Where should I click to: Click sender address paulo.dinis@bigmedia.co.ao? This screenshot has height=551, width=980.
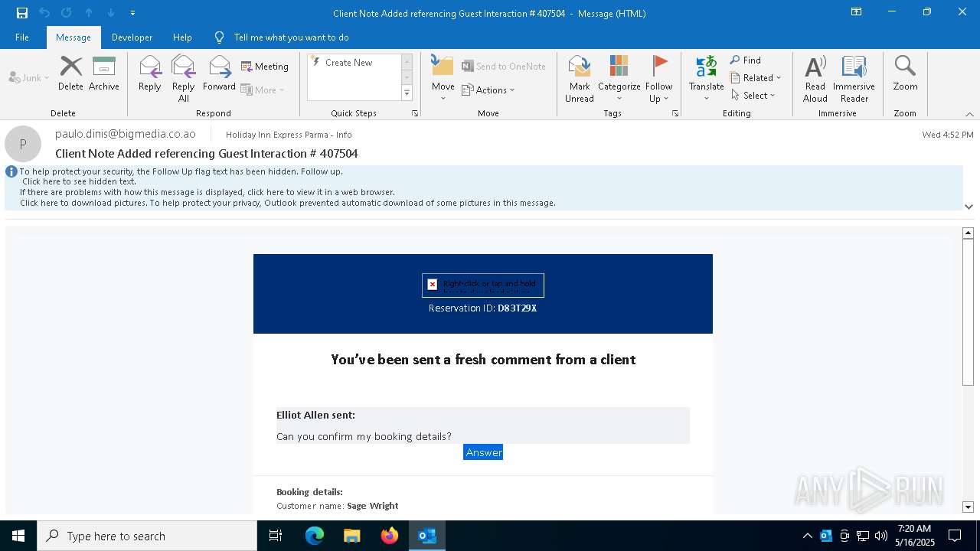pos(126,134)
